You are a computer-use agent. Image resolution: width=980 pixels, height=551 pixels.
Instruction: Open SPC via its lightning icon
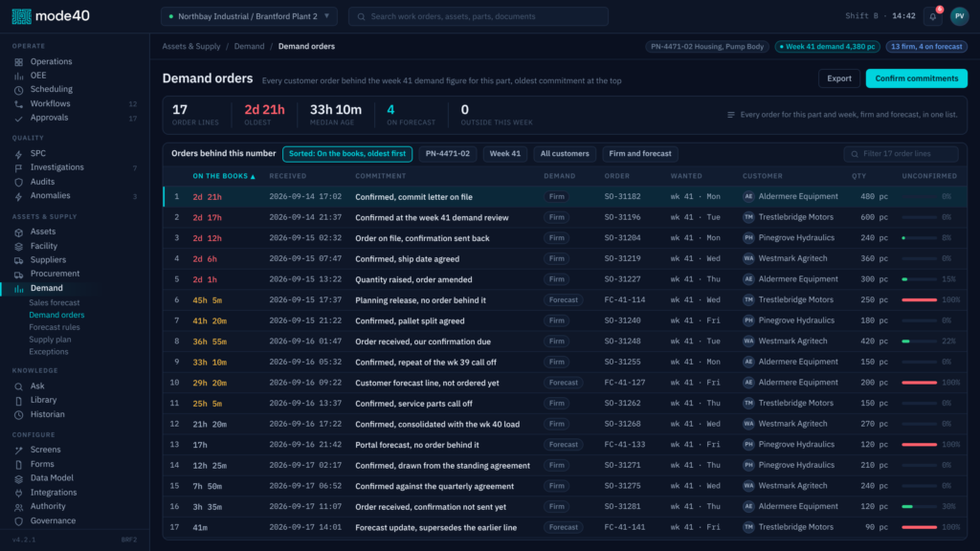coord(19,154)
